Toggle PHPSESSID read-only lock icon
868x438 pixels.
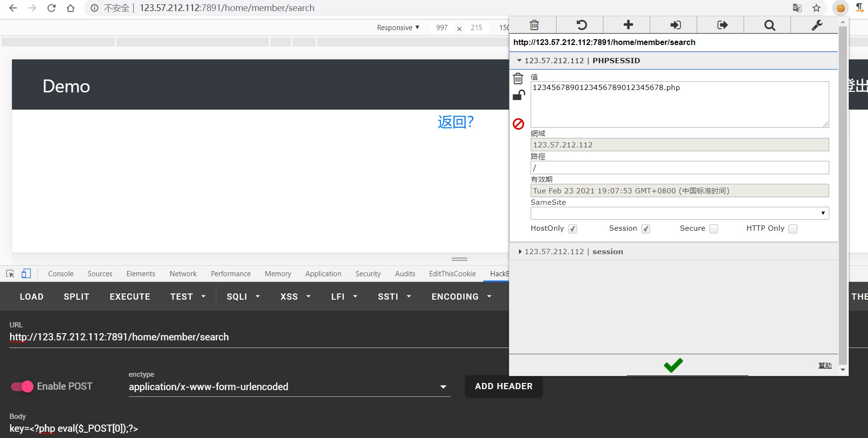[x=519, y=95]
